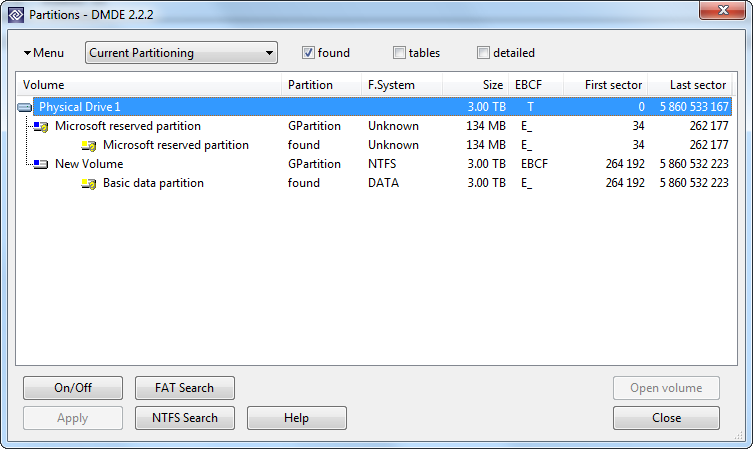Viewport: 753px width, 449px height.
Task: Select the Physical Drive 1 row
Action: pyautogui.click(x=383, y=107)
